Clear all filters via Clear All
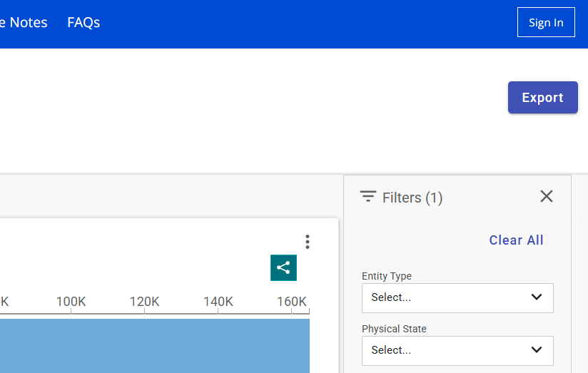The width and height of the screenshot is (588, 373). click(516, 240)
